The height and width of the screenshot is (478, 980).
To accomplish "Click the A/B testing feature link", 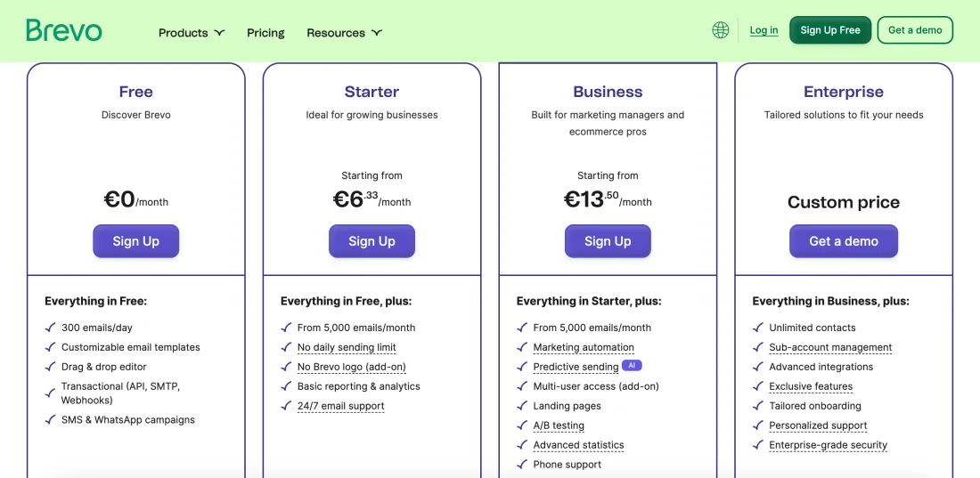I will (559, 425).
